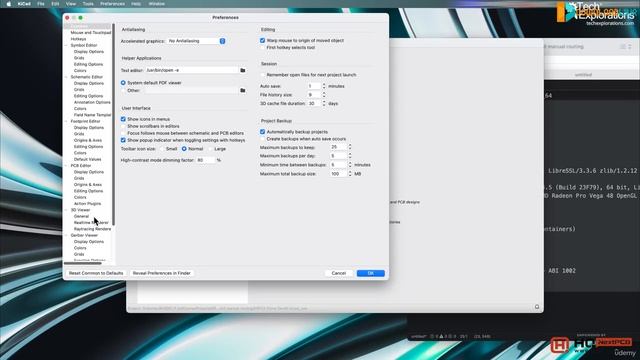This screenshot has height=360, width=640.
Task: Uncheck Warp mouse to origin of moved object
Action: point(262,40)
